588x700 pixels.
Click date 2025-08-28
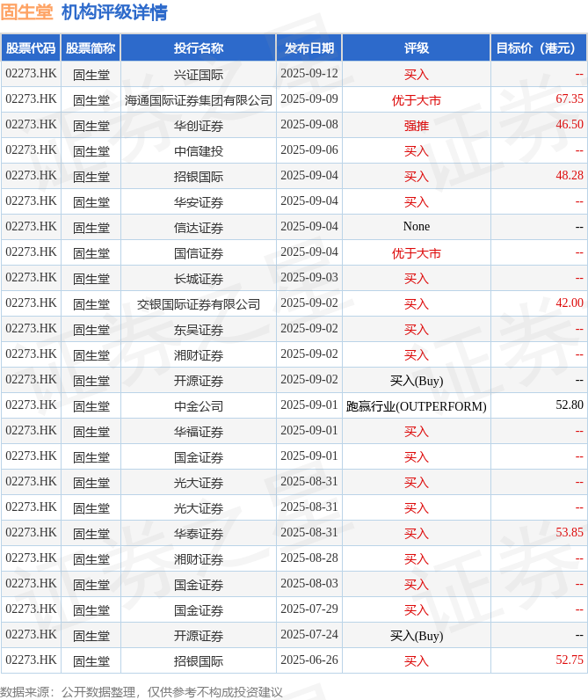(309, 558)
